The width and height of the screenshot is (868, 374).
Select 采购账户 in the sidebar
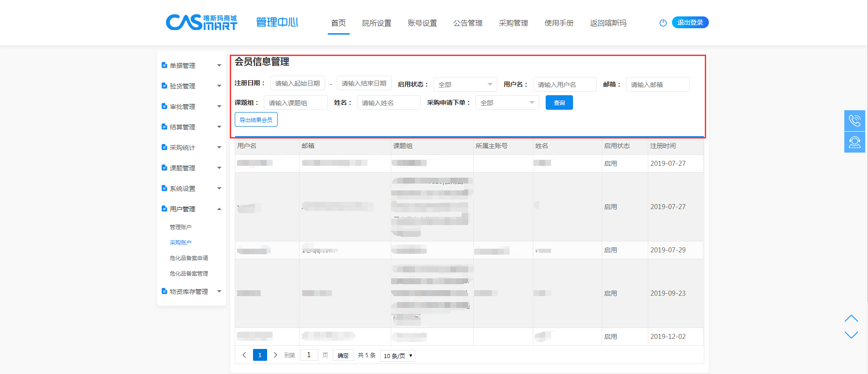tap(181, 243)
